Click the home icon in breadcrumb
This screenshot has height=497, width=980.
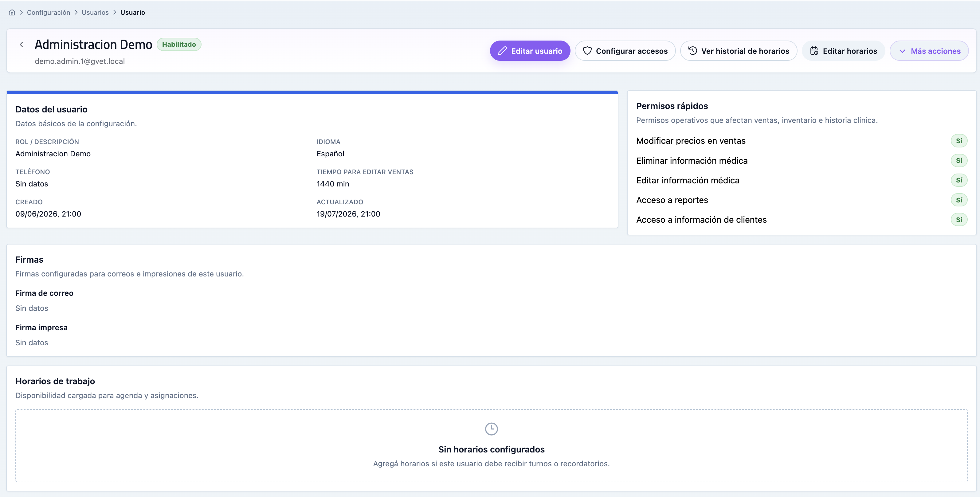[x=12, y=13]
